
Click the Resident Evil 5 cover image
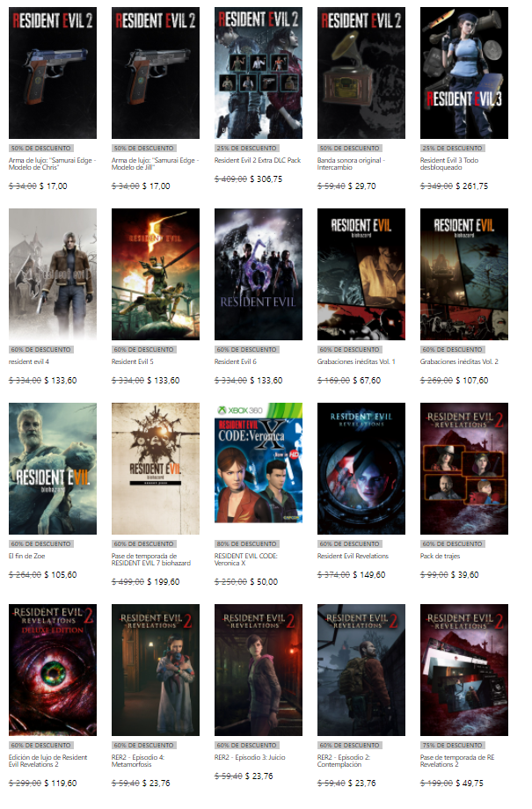coord(156,273)
